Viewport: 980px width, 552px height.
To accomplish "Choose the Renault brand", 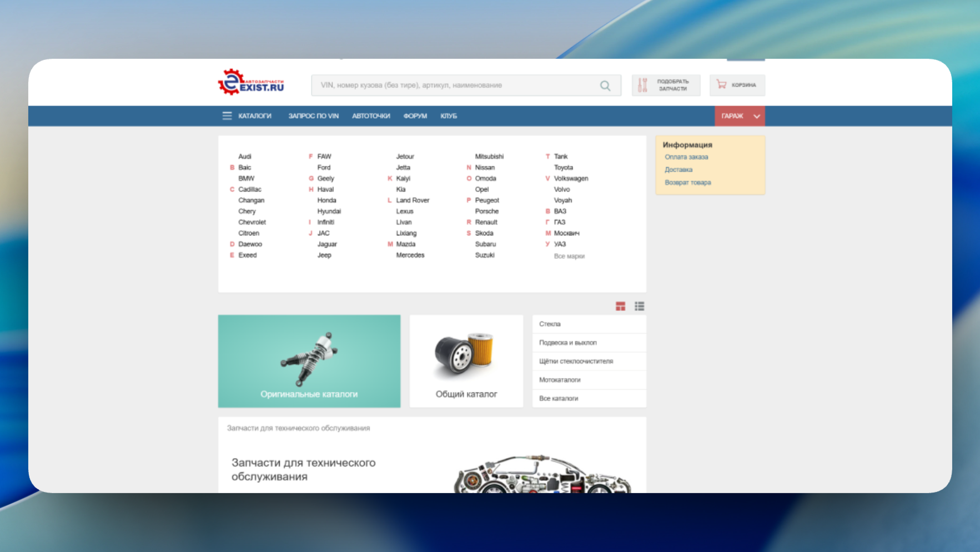I will (x=486, y=222).
